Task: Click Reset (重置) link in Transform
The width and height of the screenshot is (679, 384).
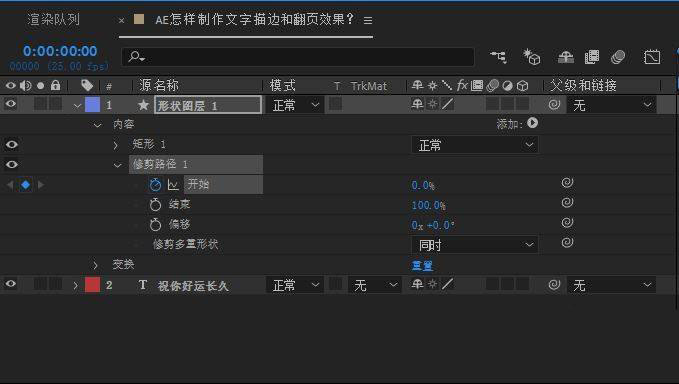Action: coord(422,265)
